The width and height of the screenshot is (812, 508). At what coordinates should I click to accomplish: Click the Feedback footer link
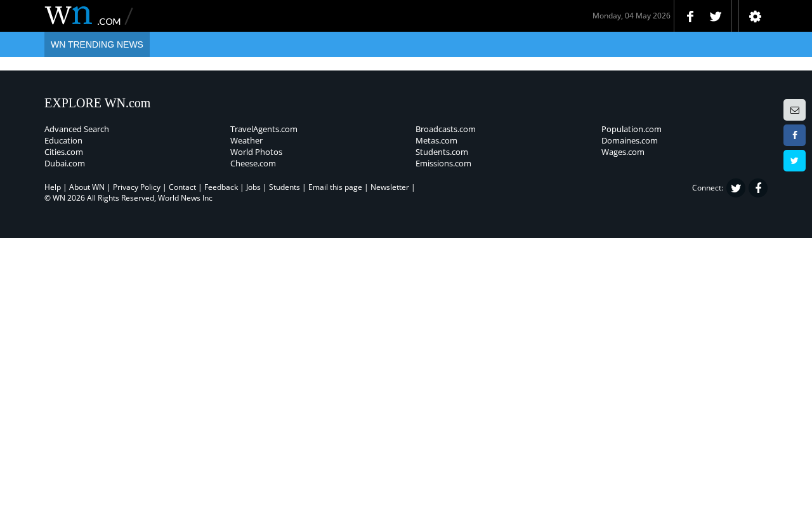point(221,187)
